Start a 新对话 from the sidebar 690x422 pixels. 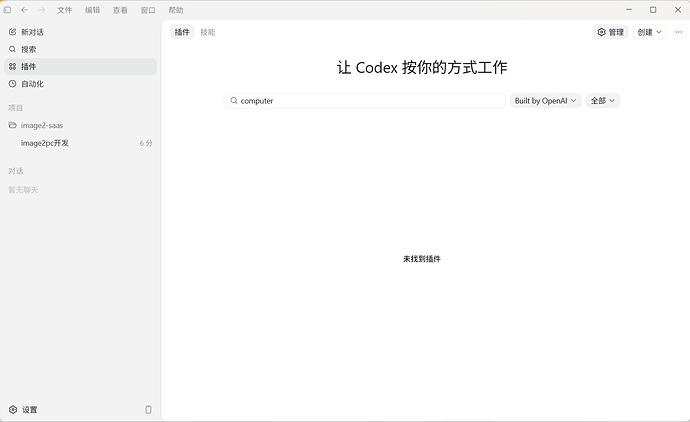tap(81, 32)
